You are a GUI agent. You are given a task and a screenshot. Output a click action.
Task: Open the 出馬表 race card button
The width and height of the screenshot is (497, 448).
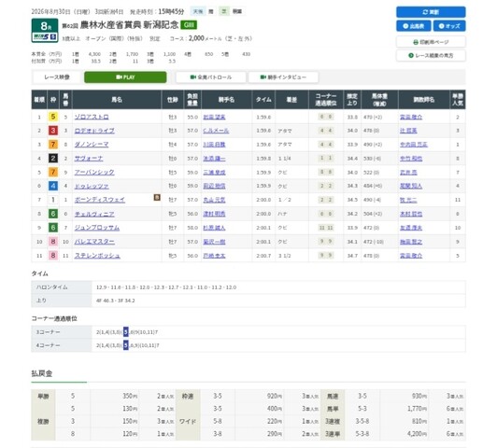[x=413, y=26]
